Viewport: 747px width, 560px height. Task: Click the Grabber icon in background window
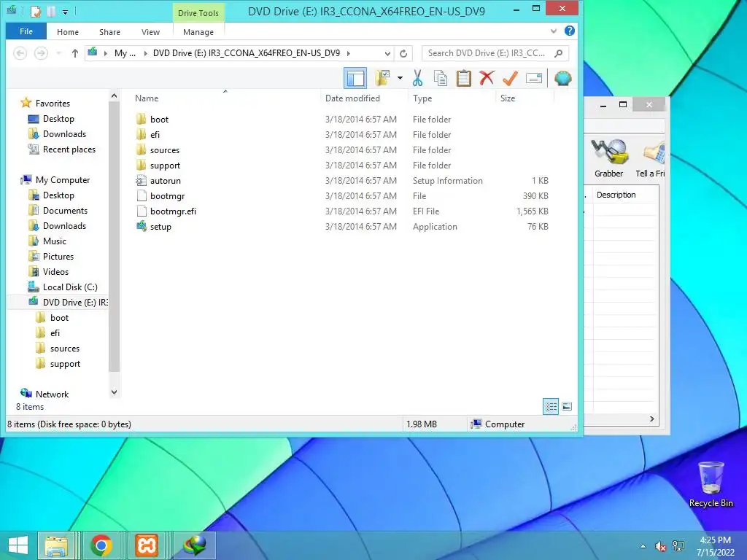[608, 158]
